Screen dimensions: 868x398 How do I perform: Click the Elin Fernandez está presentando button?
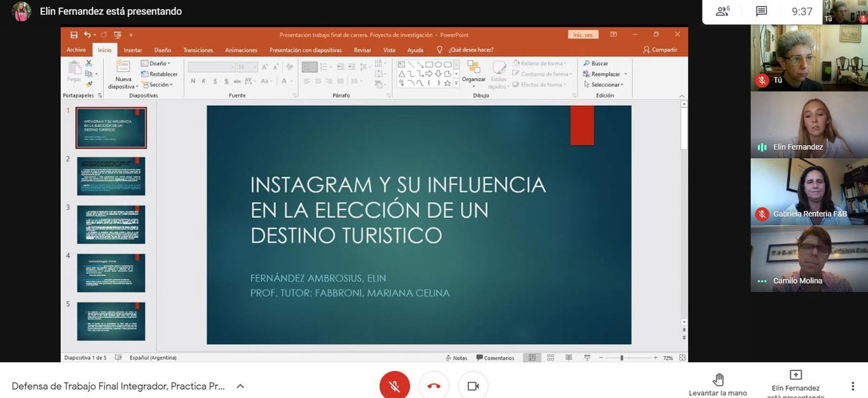795,380
